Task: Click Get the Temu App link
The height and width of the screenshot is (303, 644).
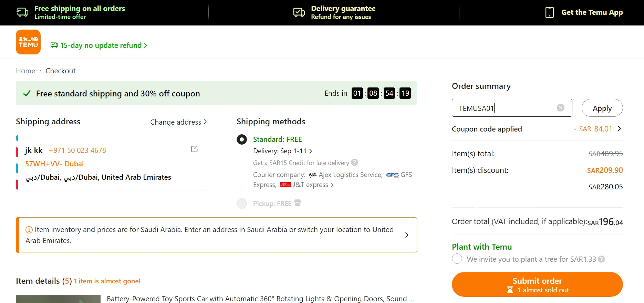Action: pos(592,12)
